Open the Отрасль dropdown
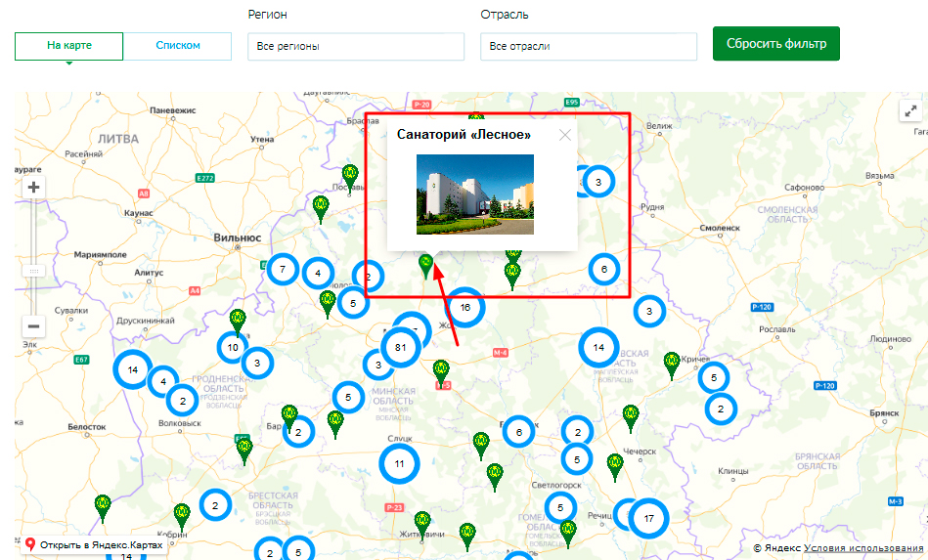This screenshot has height=560, width=928. [x=588, y=46]
